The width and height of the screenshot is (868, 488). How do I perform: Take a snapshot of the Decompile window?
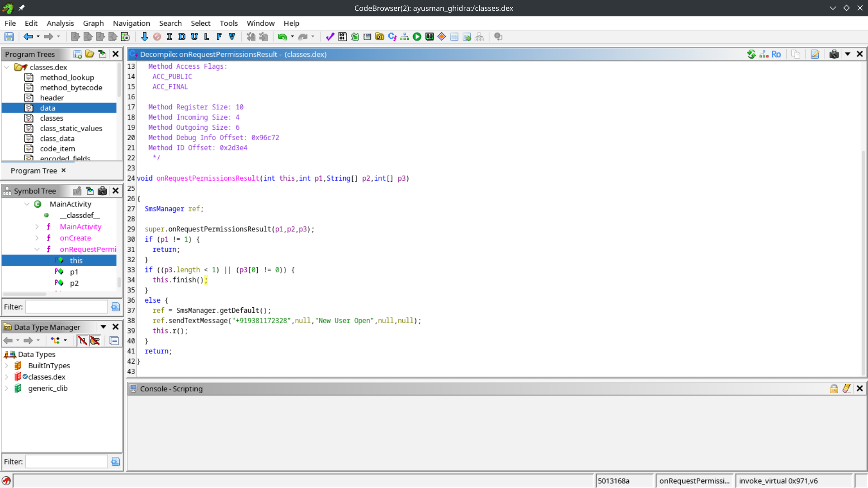[834, 54]
